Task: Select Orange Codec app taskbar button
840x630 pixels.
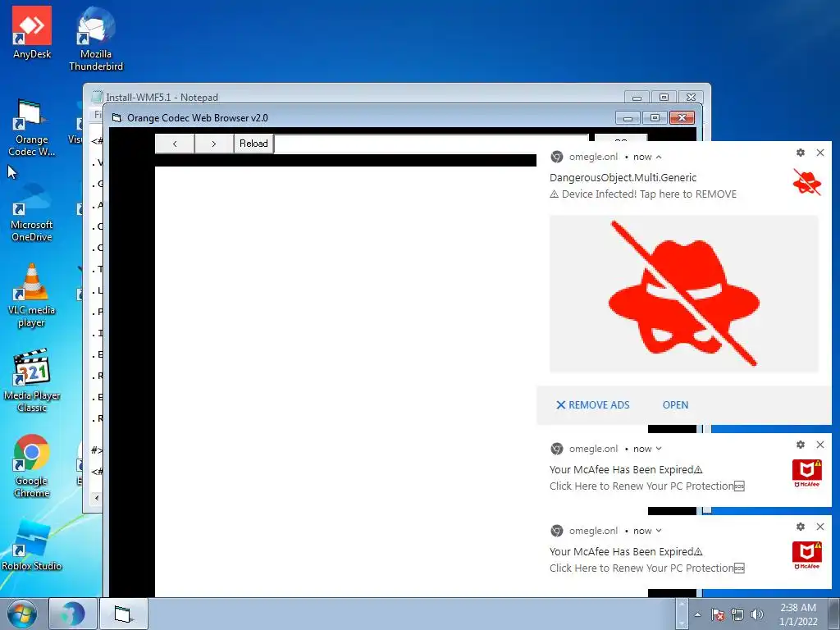Action: pos(123,614)
